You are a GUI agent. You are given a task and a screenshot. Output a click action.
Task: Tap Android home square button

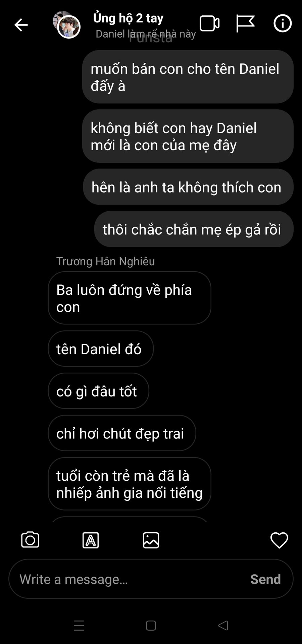(x=151, y=626)
